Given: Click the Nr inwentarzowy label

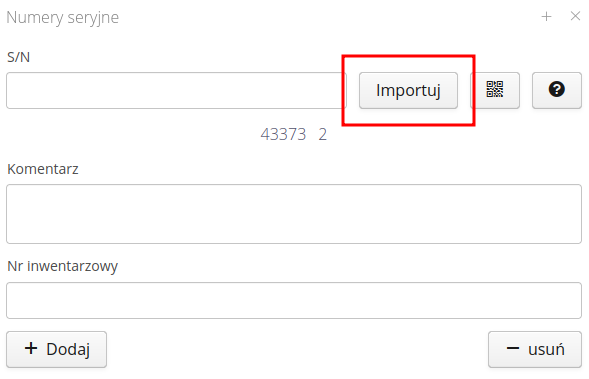Looking at the screenshot, I should click(x=62, y=266).
